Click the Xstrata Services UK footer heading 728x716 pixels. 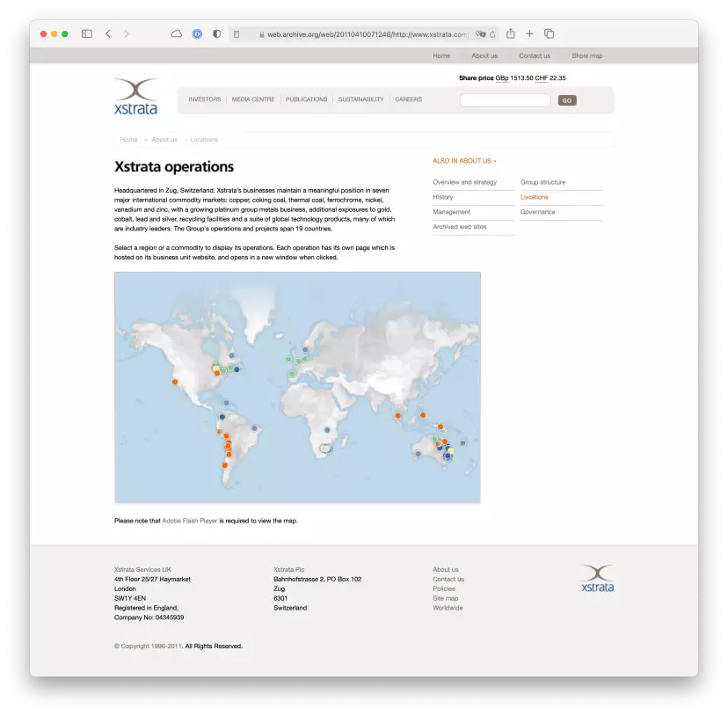(x=142, y=570)
